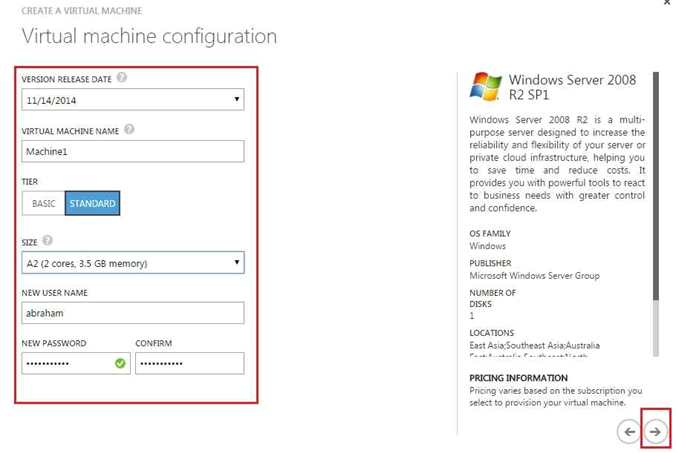Go back with the left arrow button
This screenshot has height=453, width=676.
(629, 431)
